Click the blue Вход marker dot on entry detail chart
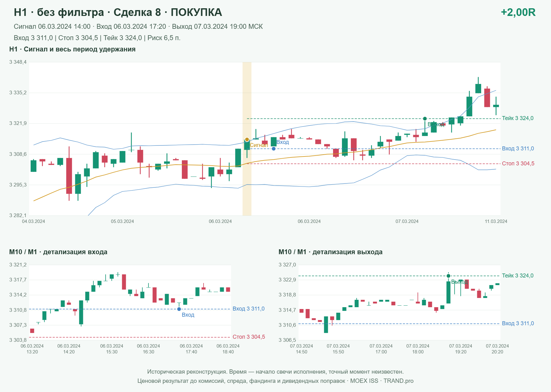This screenshot has height=392, width=551. point(179,309)
